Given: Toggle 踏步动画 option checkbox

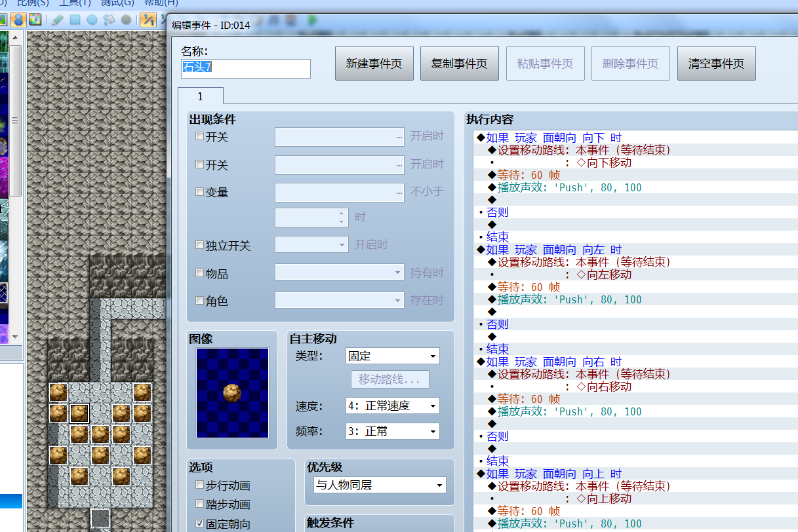Looking at the screenshot, I should [x=199, y=504].
